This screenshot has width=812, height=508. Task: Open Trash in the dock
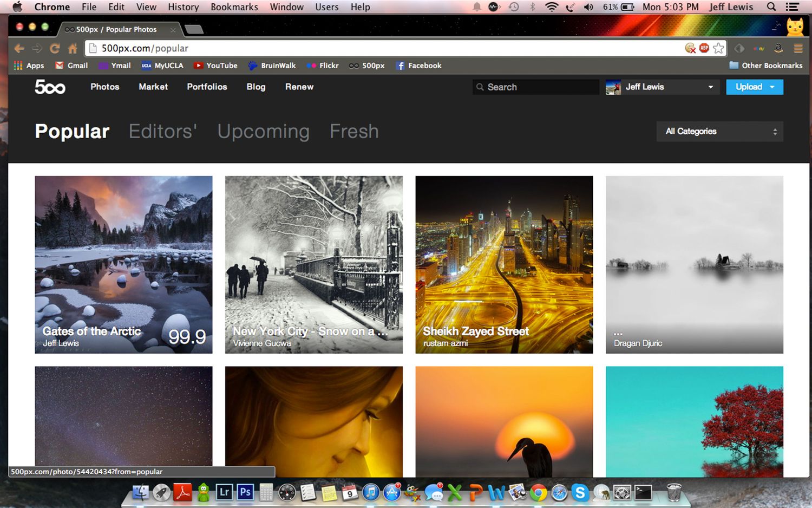point(674,492)
